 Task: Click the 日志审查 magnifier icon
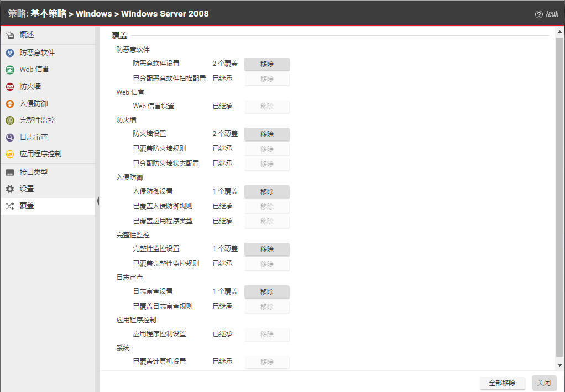tap(9, 138)
